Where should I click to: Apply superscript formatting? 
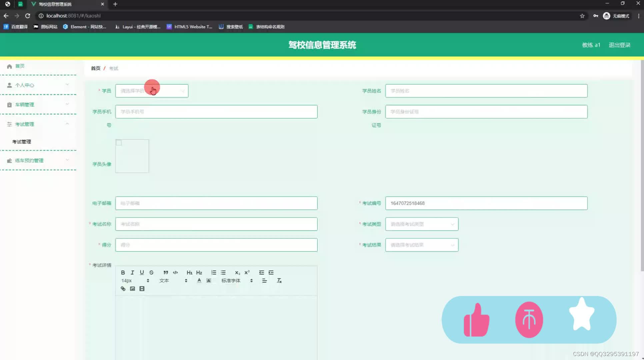[x=247, y=272]
